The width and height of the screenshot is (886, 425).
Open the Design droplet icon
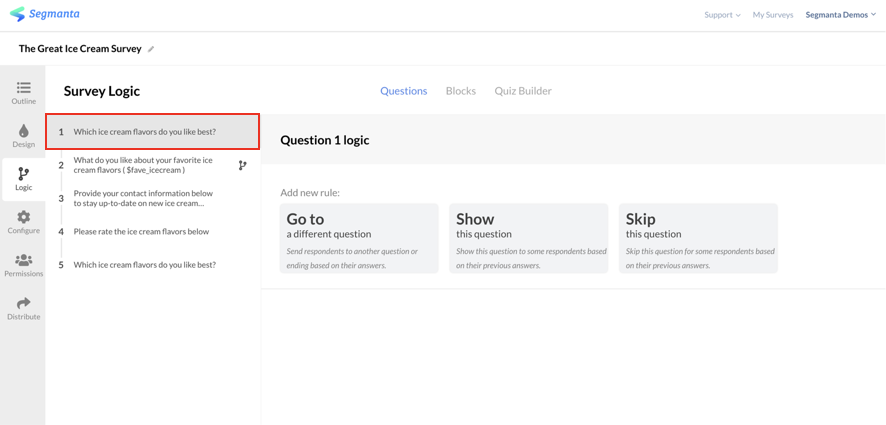pyautogui.click(x=24, y=131)
